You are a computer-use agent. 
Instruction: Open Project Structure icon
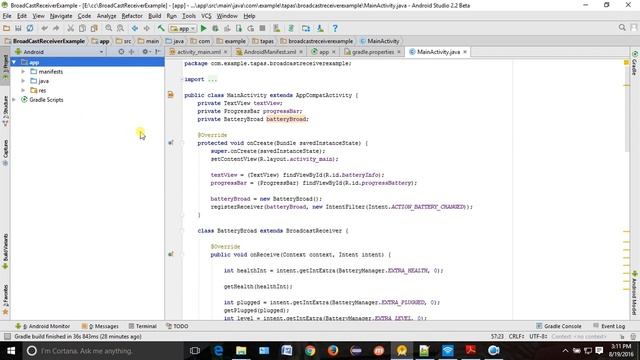[x=306, y=28]
